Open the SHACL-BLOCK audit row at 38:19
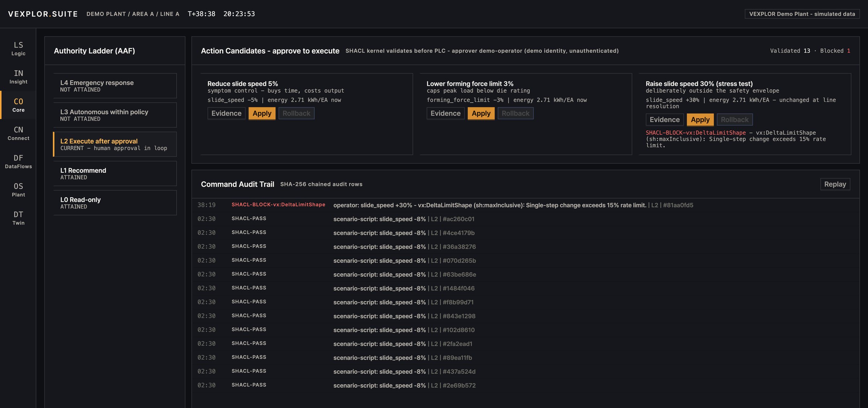This screenshot has width=868, height=408. tap(526, 205)
